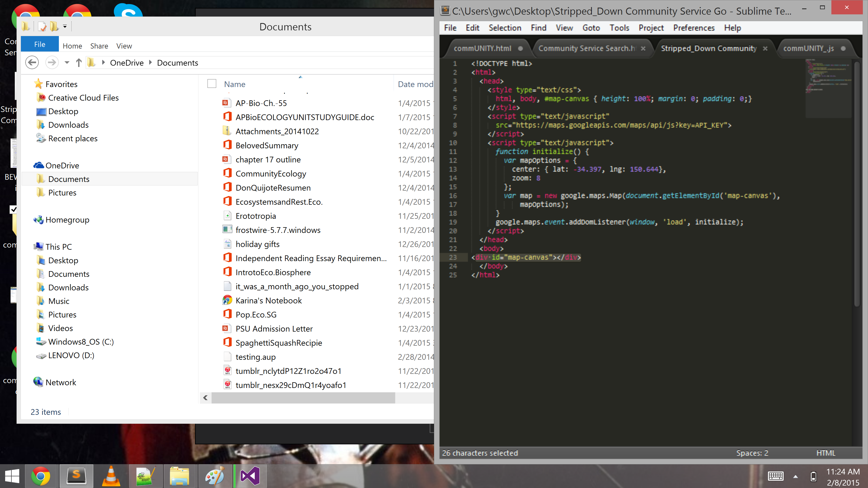Click the HTML syntax selector
The width and height of the screenshot is (868, 488).
pos(825,453)
